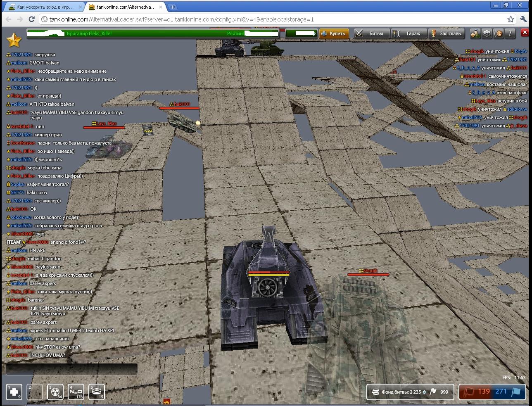
Task: Open the Битвы battles list
Action: pyautogui.click(x=371, y=34)
